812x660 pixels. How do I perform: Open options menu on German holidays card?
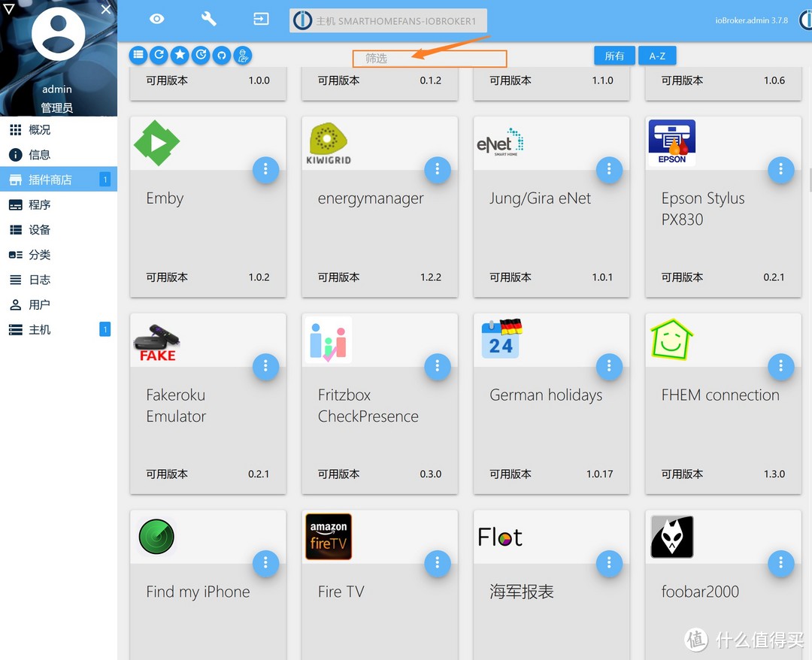click(609, 367)
